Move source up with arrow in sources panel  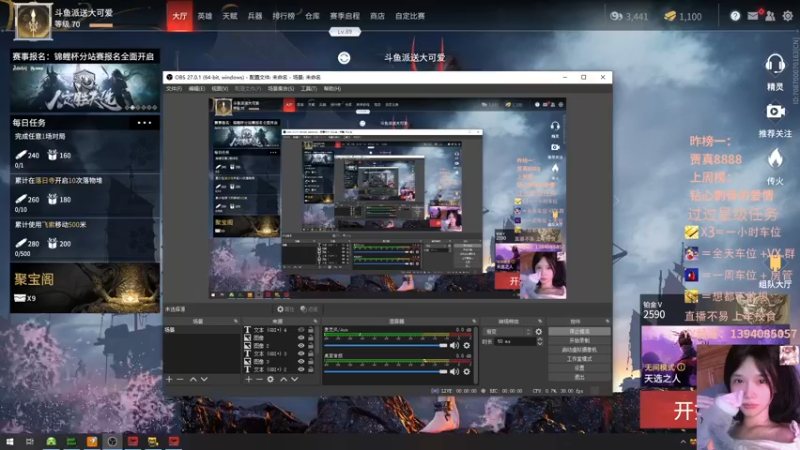tap(283, 379)
